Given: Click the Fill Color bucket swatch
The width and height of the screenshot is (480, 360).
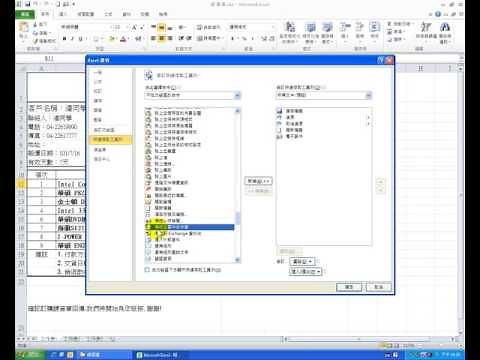Looking at the screenshot, I should pyautogui.click(x=112, y=39).
